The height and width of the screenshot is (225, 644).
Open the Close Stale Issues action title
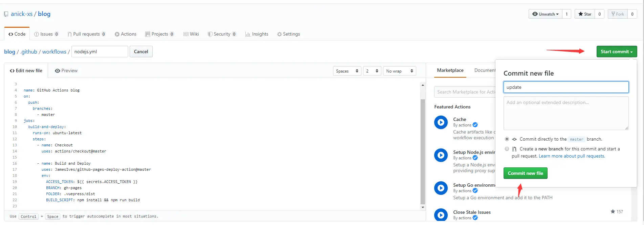tap(472, 212)
